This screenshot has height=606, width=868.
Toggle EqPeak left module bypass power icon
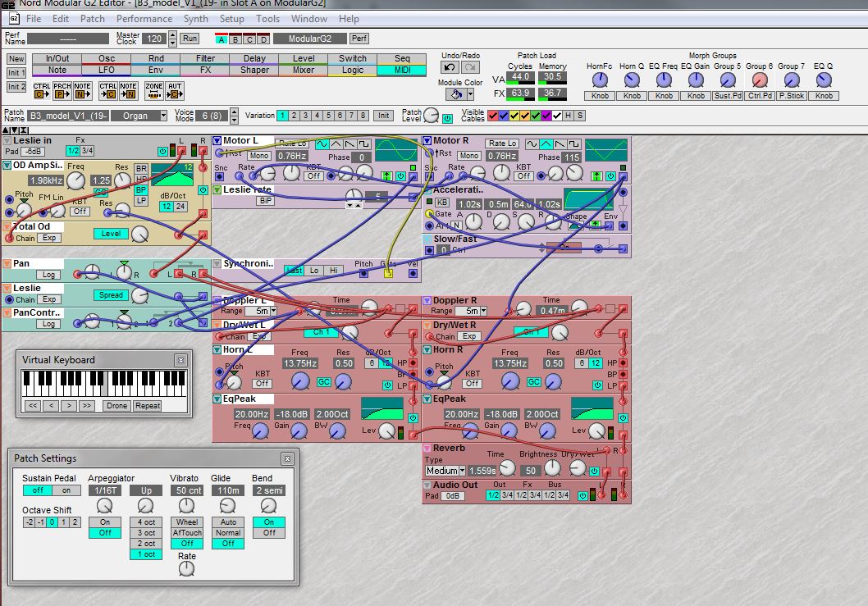tap(413, 418)
